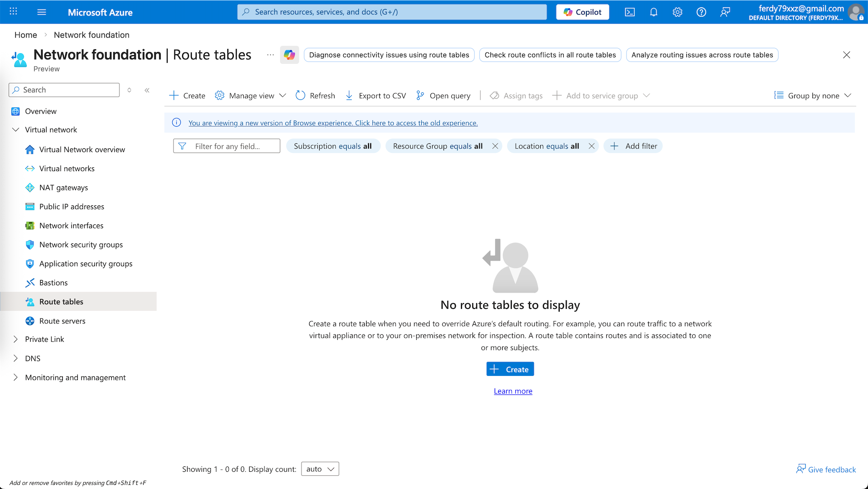
Task: Click the help question mark icon
Action: (x=701, y=12)
